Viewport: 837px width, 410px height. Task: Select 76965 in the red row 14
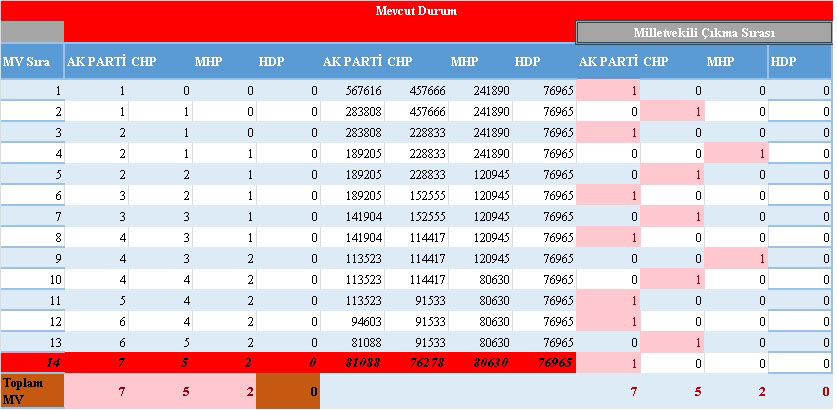click(544, 363)
